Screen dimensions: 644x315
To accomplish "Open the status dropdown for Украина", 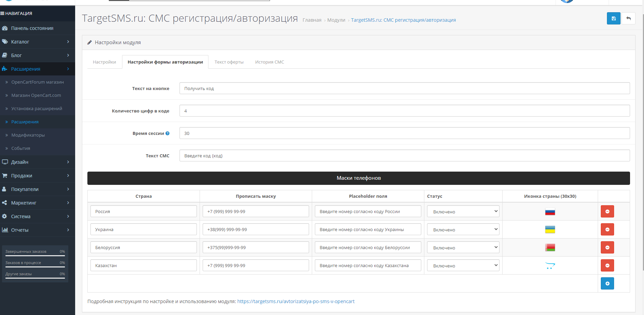I will coord(463,229).
